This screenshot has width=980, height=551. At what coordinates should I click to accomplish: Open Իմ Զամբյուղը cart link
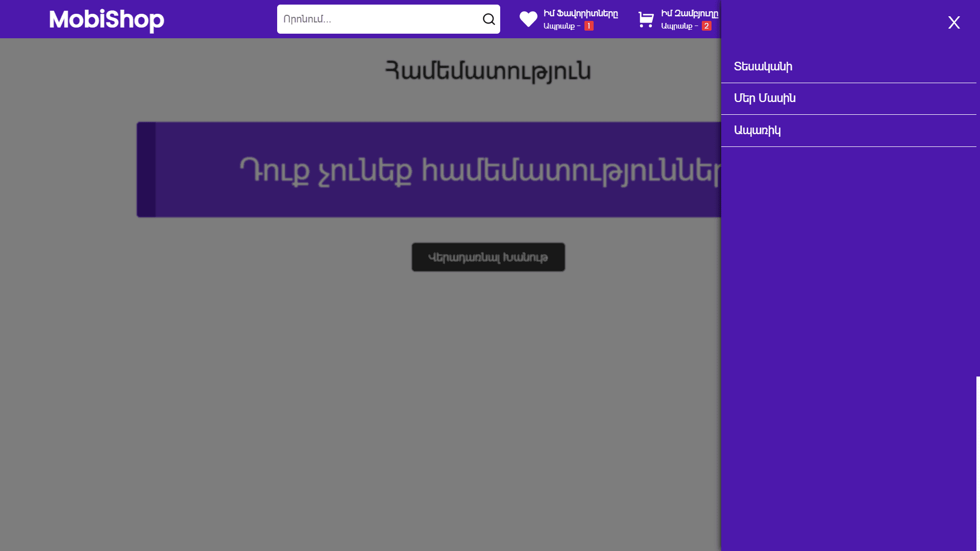coord(689,13)
